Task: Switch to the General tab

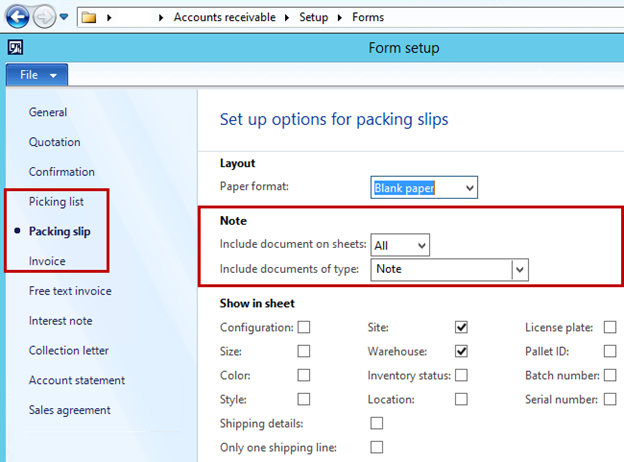Action: [x=48, y=112]
